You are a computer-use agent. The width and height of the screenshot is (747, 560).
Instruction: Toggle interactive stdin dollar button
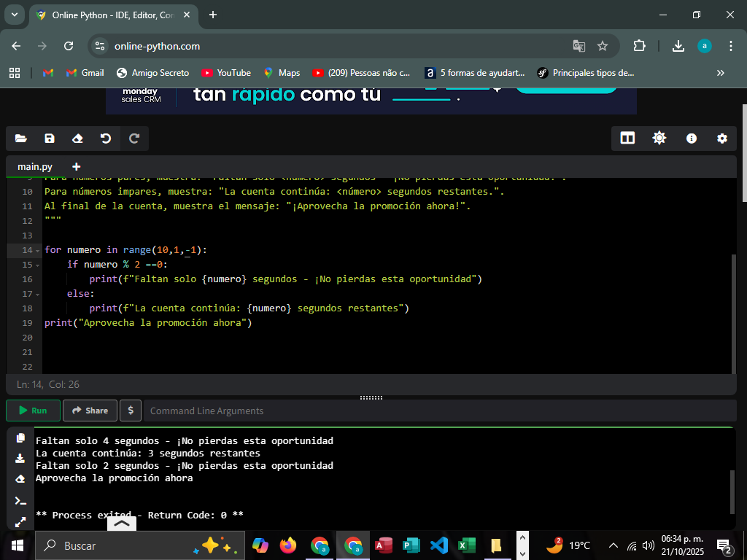point(130,411)
